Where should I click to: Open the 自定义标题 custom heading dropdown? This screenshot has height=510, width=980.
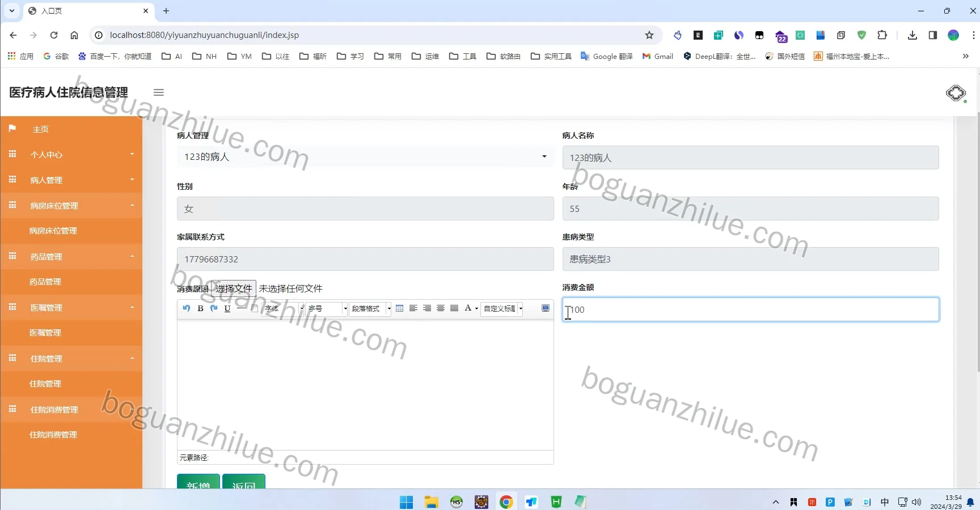coord(502,308)
